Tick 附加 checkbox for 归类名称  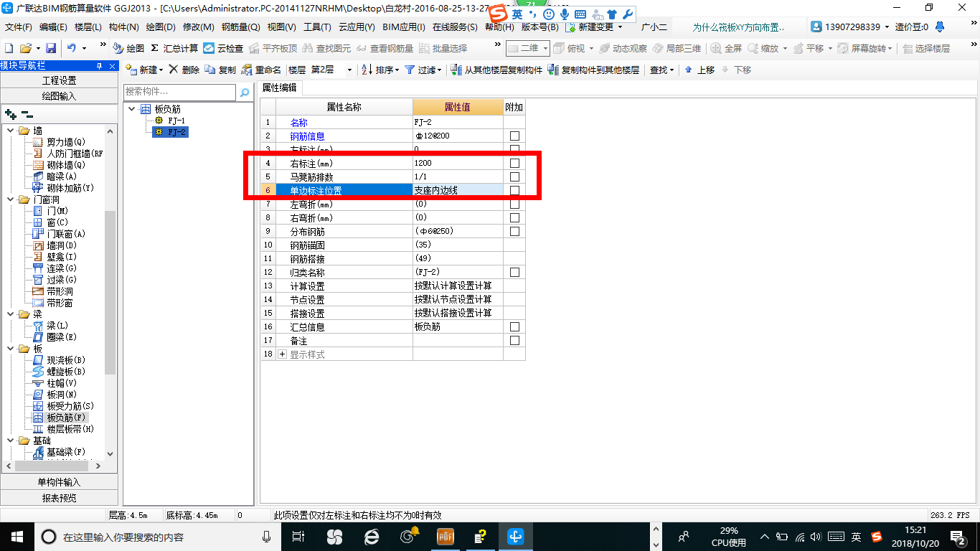514,273
